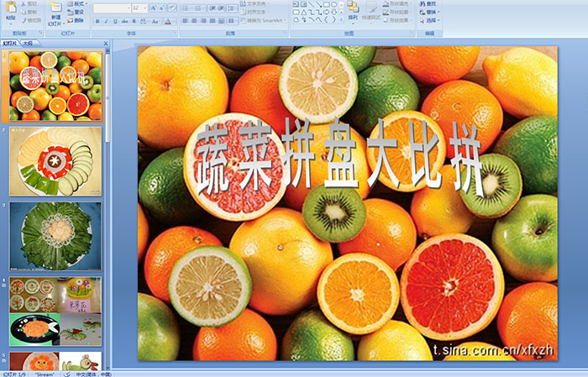Open the Character Spacing (AV) dropdown
Screen dimensions: 588x377
coord(144,21)
